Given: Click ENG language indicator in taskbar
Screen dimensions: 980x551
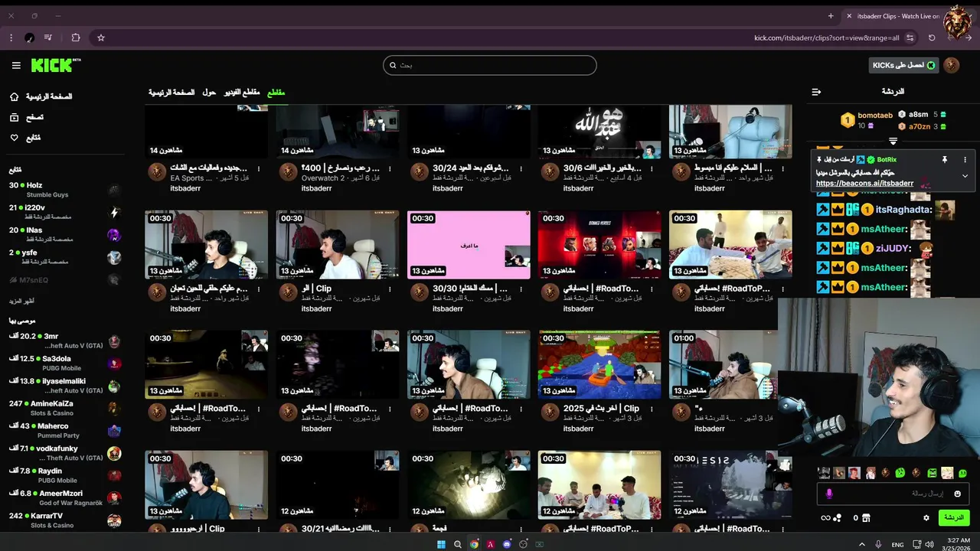Looking at the screenshot, I should (x=897, y=545).
